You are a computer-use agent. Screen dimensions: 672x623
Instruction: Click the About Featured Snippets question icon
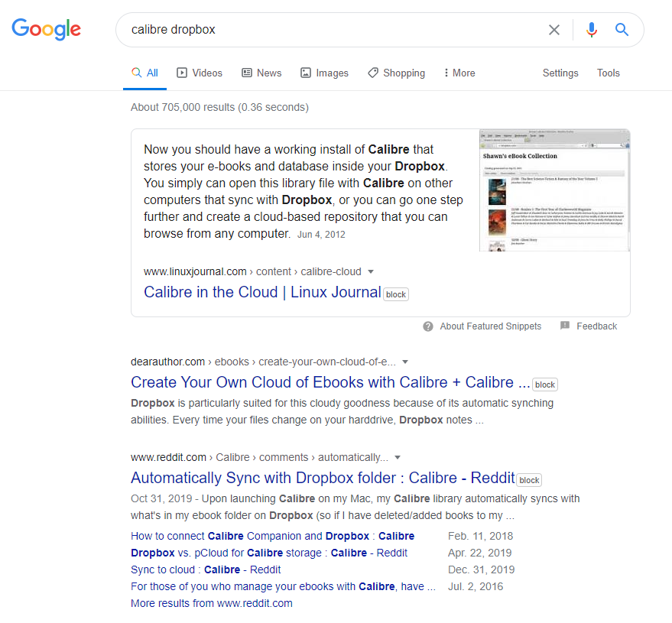(x=428, y=326)
